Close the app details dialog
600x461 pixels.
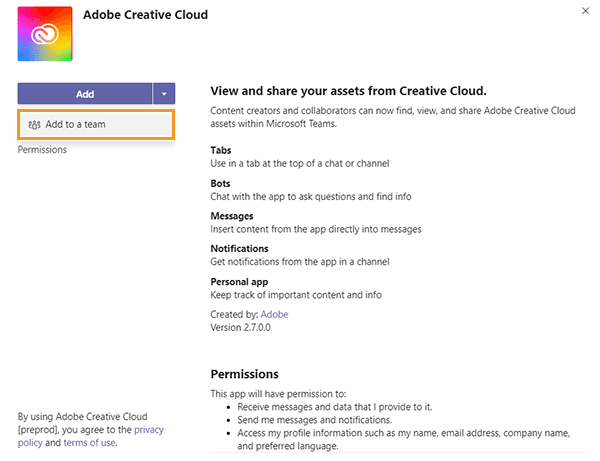(585, 11)
